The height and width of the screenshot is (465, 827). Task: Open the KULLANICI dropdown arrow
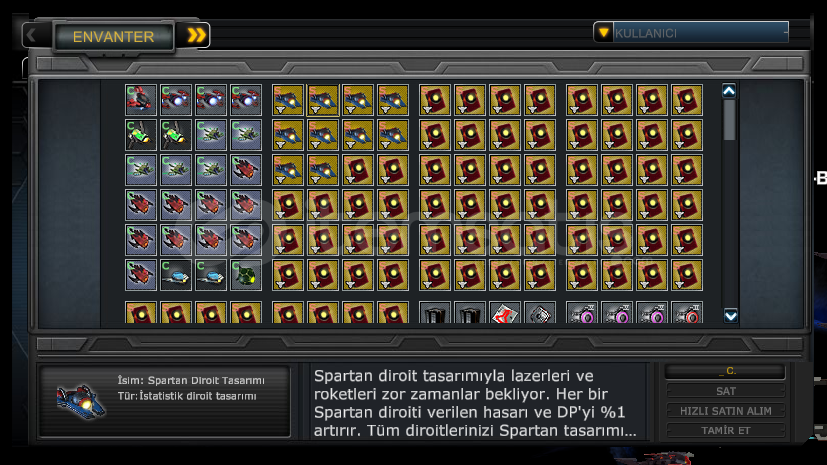(x=603, y=33)
